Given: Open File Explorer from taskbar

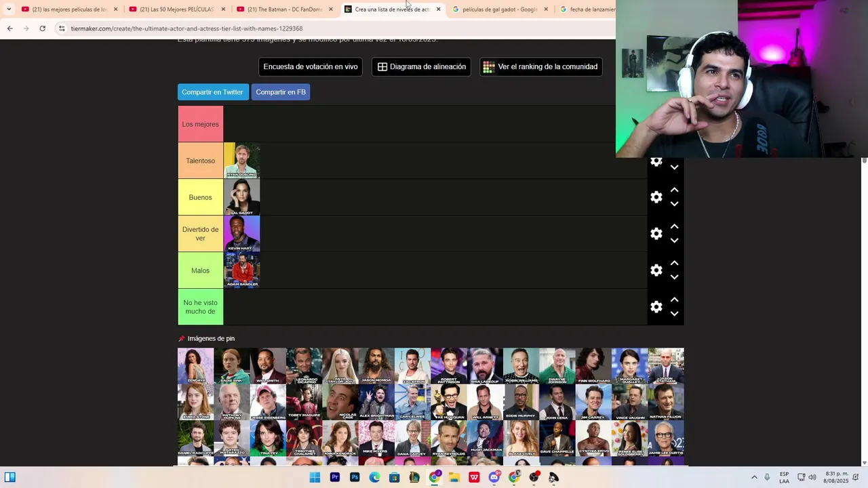Looking at the screenshot, I should (454, 477).
